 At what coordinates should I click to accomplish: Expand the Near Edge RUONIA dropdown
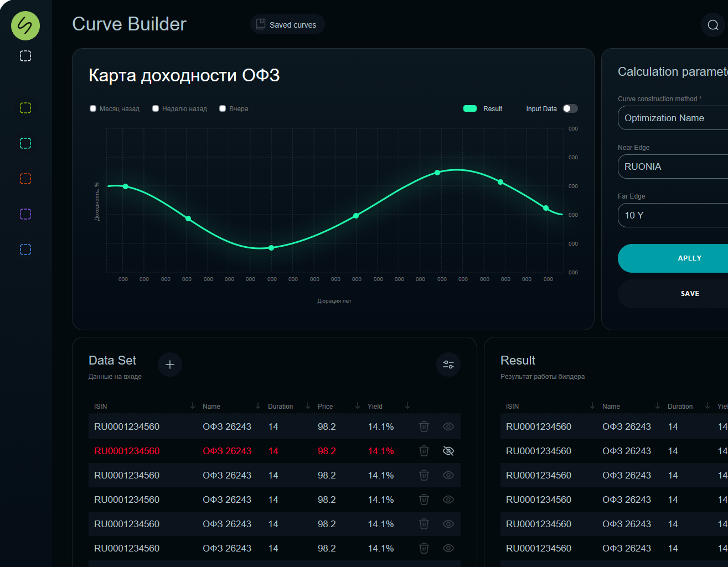[673, 167]
